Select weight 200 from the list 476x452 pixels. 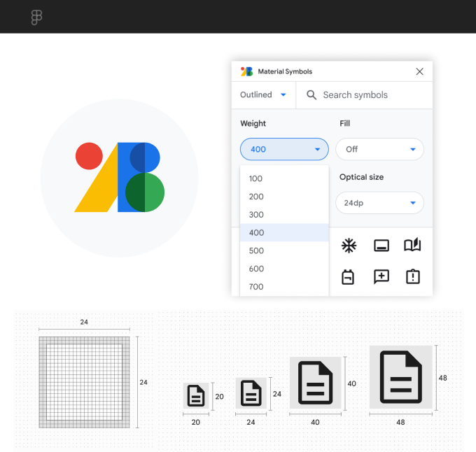(x=284, y=197)
